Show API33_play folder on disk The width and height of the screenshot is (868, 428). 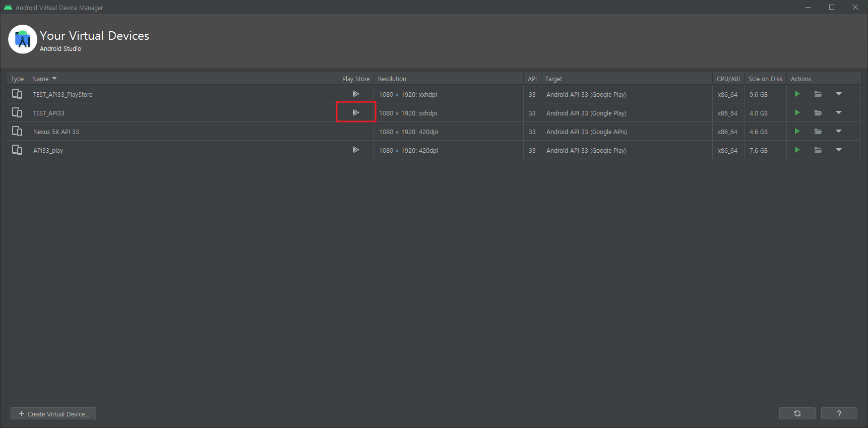[x=818, y=150]
